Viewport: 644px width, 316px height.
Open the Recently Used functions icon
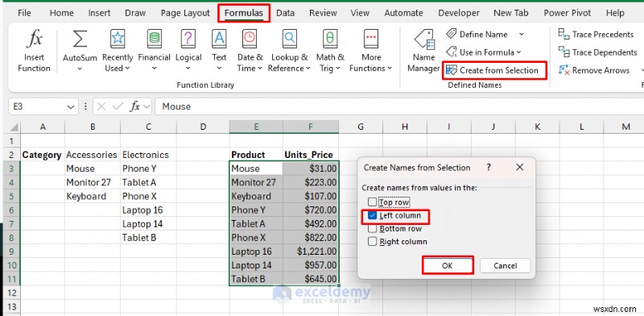[118, 39]
